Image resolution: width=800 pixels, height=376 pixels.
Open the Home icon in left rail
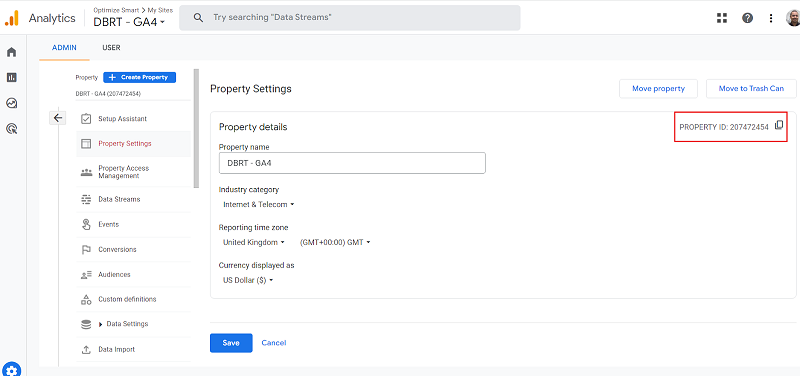(11, 52)
